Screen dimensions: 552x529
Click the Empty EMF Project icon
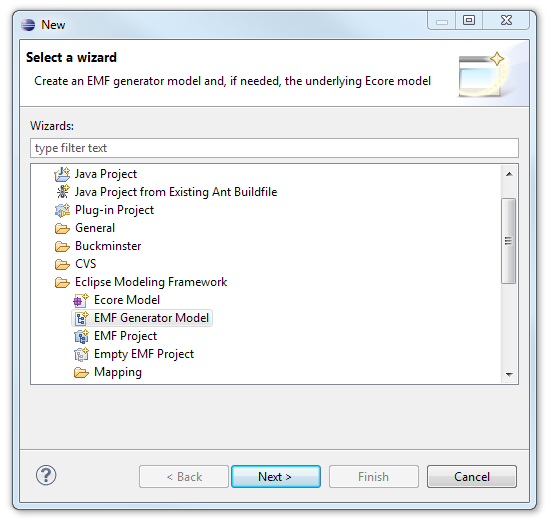(81, 354)
